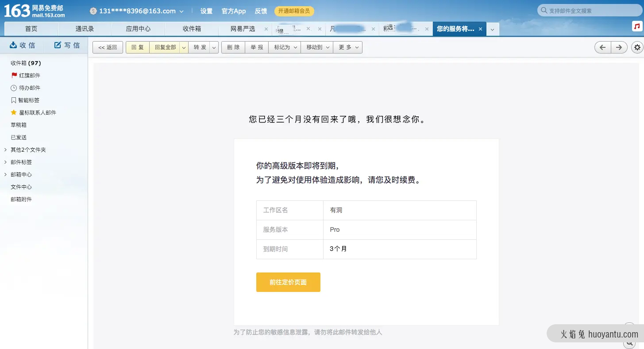Image resolution: width=644 pixels, height=349 pixels.
Task: Expand 邮箱中心 chevron
Action: coord(5,175)
